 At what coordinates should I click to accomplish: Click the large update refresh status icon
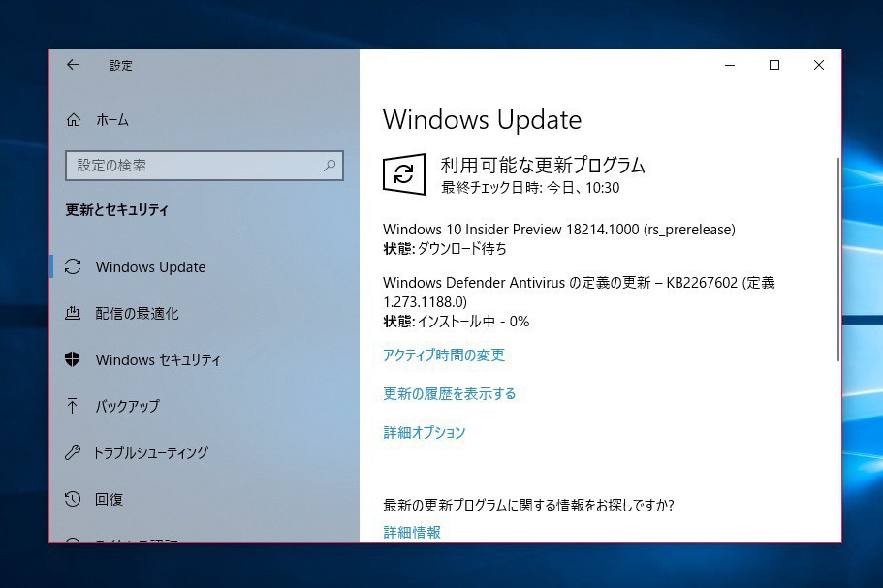(404, 173)
